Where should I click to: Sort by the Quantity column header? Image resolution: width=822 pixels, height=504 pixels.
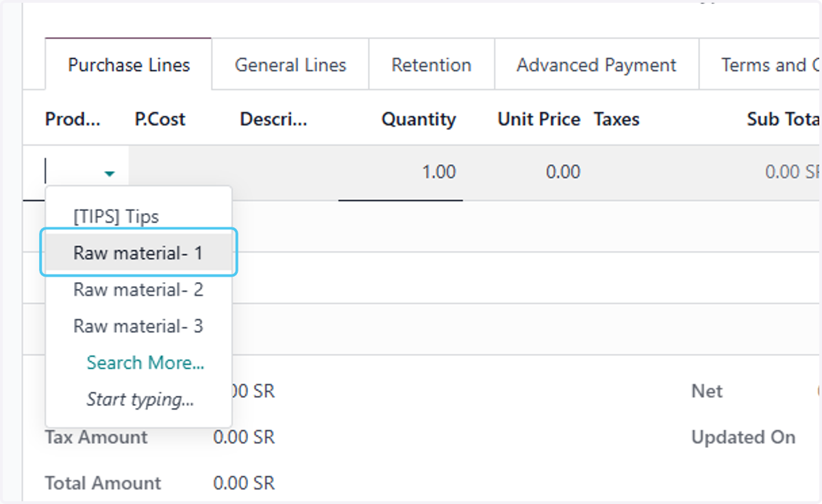(x=419, y=119)
